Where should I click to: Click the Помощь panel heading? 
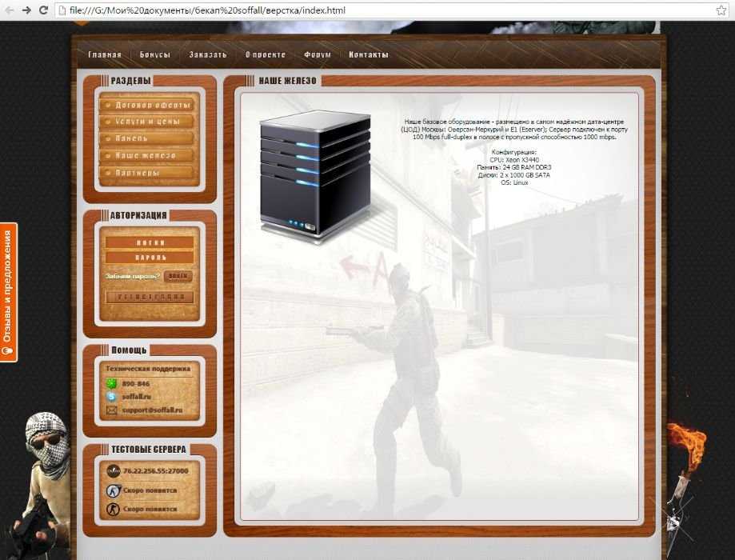129,350
